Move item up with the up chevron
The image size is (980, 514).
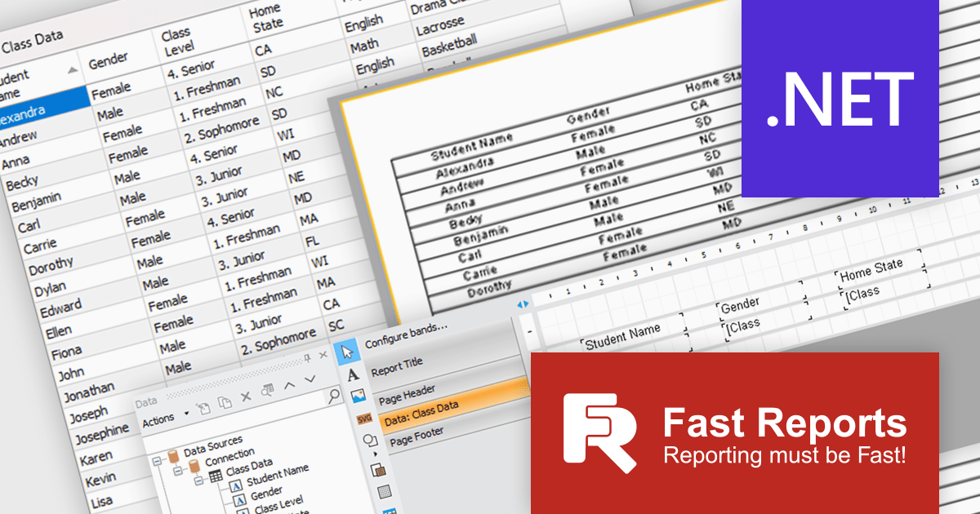click(x=289, y=386)
